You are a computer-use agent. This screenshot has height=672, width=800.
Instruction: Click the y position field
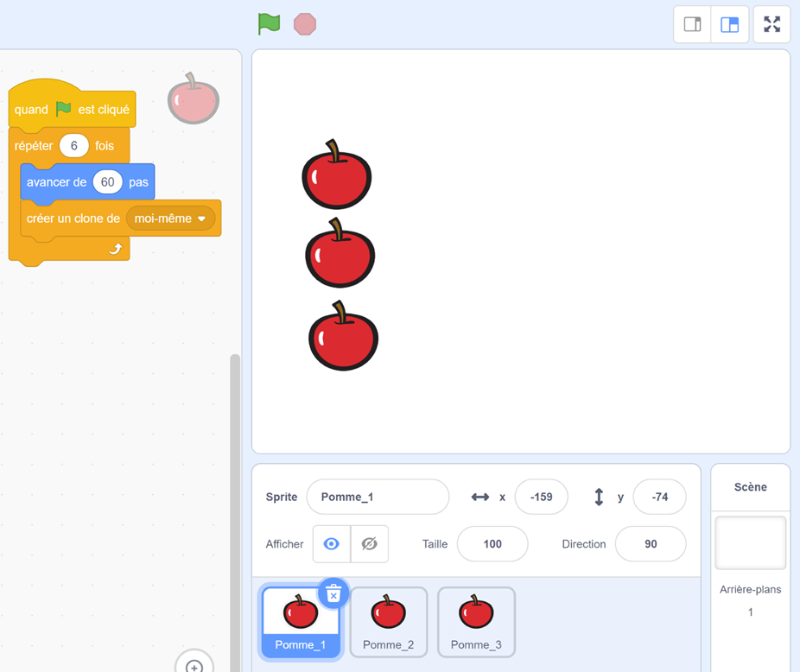click(659, 498)
